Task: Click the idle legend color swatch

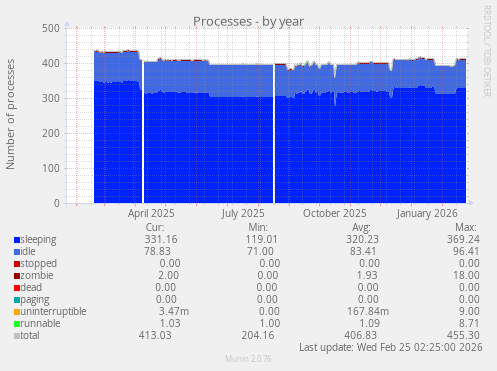Action: (x=17, y=252)
